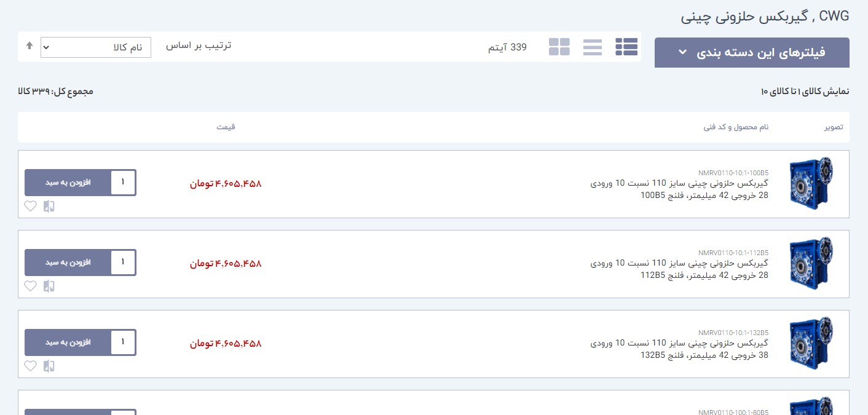The image size is (868, 415).
Task: Compare NMRV0110-10:1-112B5 product icon
Action: point(49,286)
